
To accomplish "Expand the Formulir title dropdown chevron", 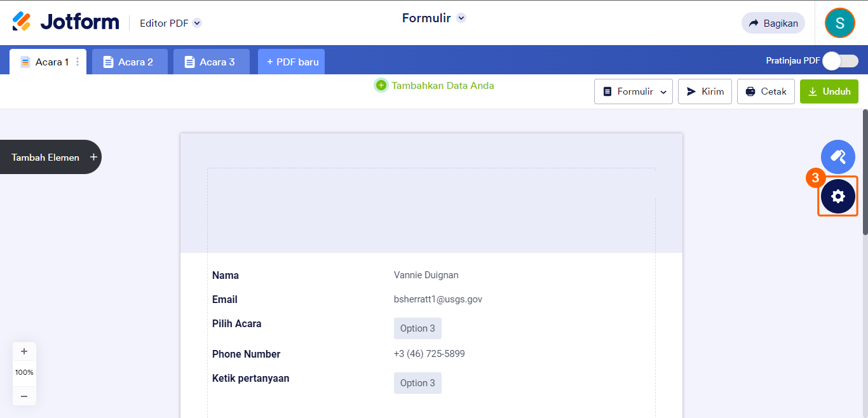I will pos(461,18).
